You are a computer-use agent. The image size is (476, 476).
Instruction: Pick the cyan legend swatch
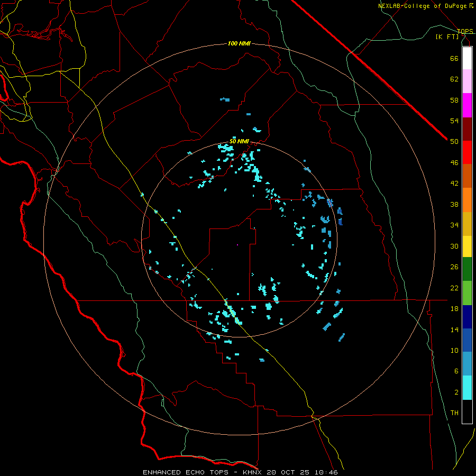(467, 388)
